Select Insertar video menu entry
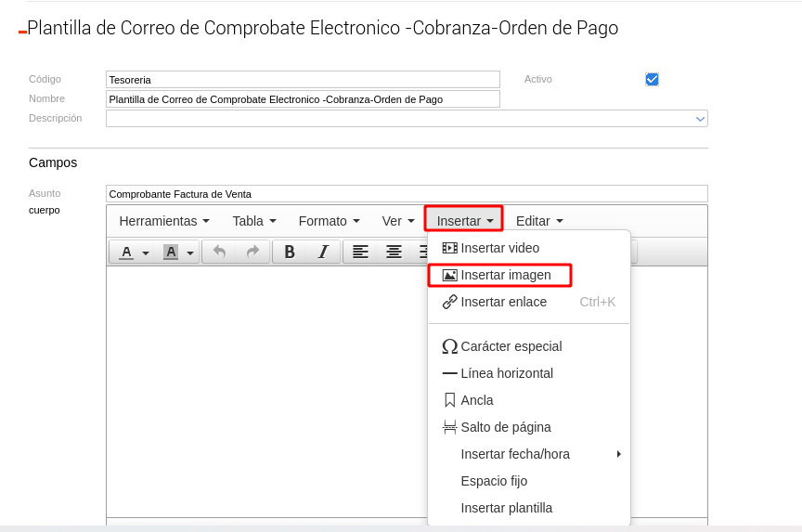 pos(529,248)
